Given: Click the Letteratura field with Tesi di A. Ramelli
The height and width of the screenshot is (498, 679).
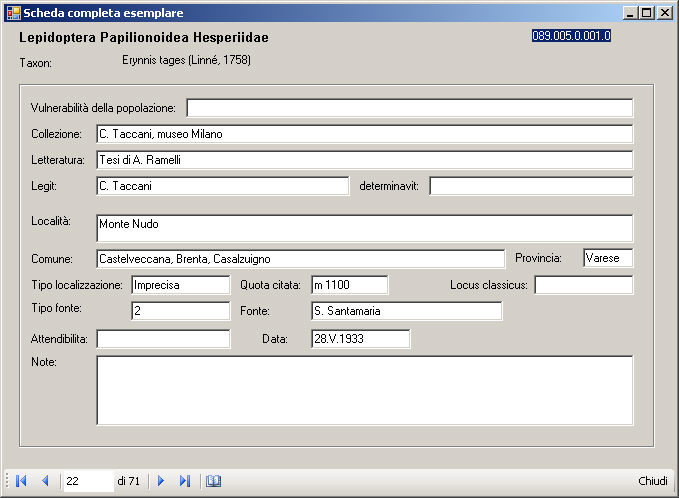Looking at the screenshot, I should [365, 160].
